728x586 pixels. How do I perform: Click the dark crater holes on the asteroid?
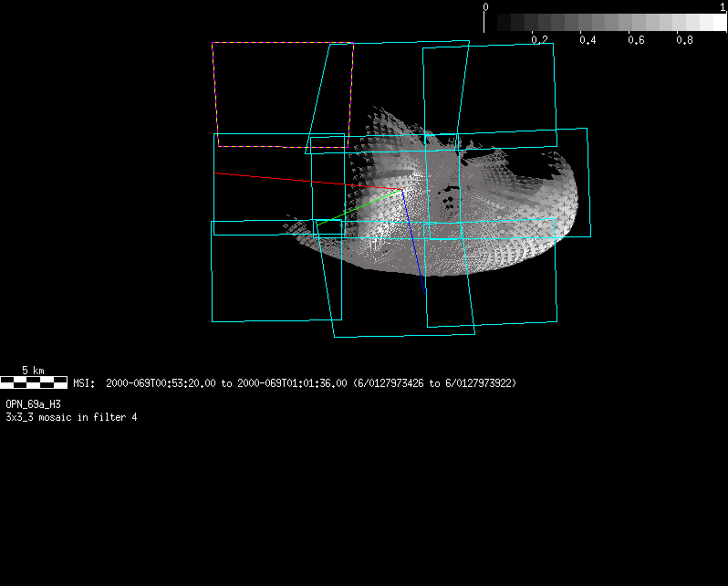(x=447, y=193)
